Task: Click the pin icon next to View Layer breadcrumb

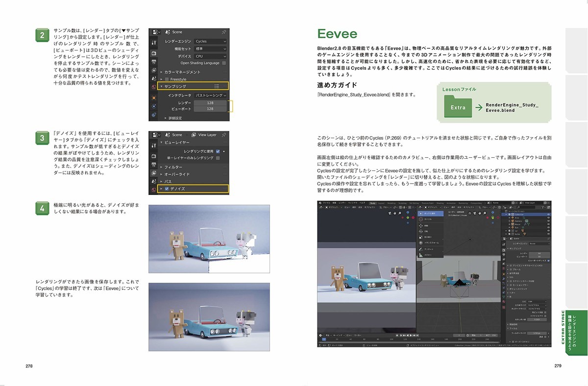Action: click(x=224, y=135)
